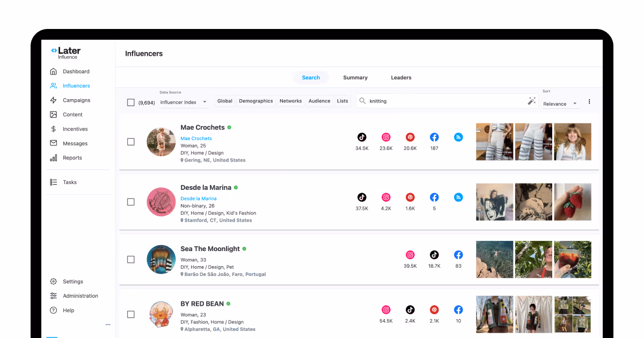Open the blue Desde la Marina link

point(199,199)
